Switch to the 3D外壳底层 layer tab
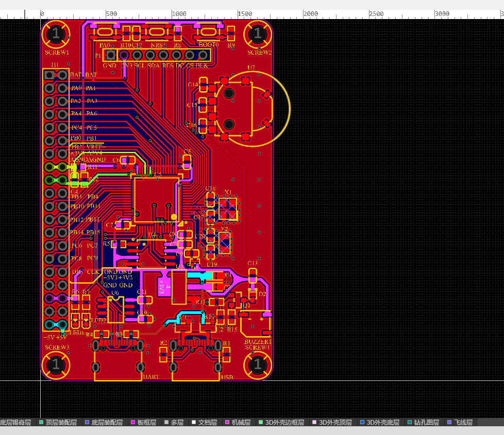 click(380, 423)
